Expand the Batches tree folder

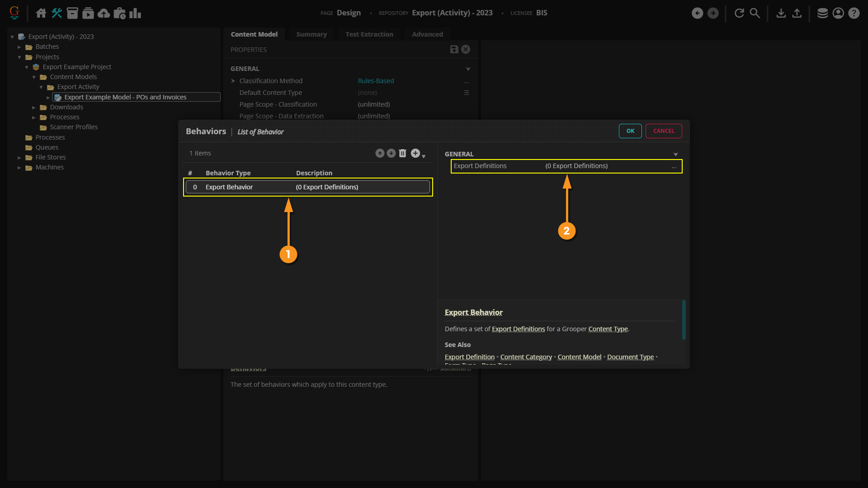pyautogui.click(x=19, y=47)
